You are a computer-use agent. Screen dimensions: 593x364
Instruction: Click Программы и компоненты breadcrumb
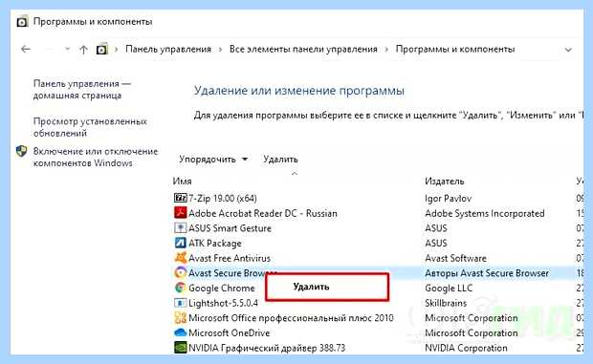[x=455, y=49]
